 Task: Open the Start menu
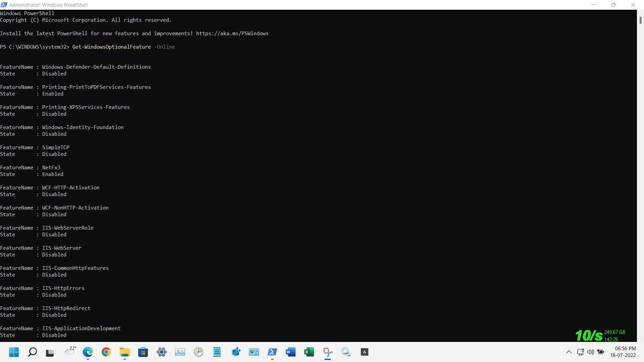click(x=13, y=352)
